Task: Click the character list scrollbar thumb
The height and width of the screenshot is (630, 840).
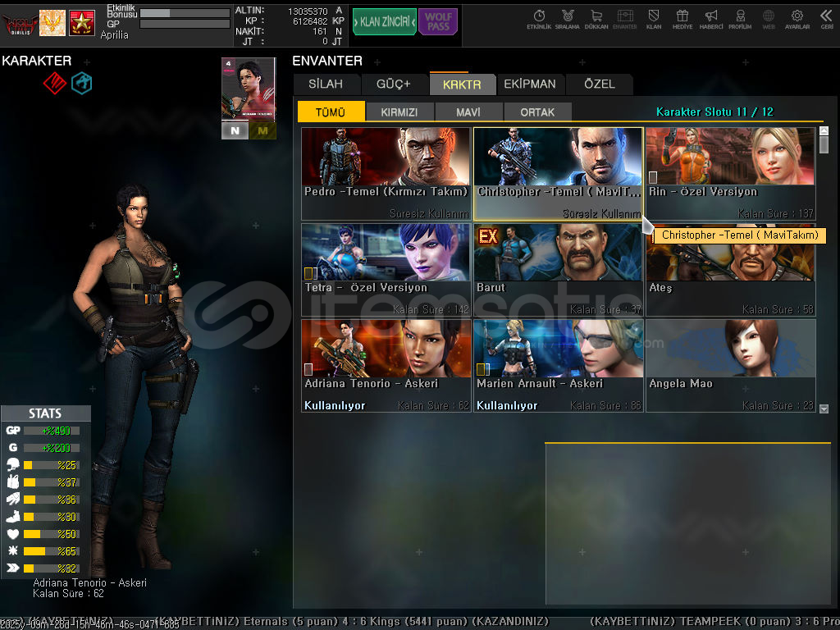Action: [x=824, y=145]
